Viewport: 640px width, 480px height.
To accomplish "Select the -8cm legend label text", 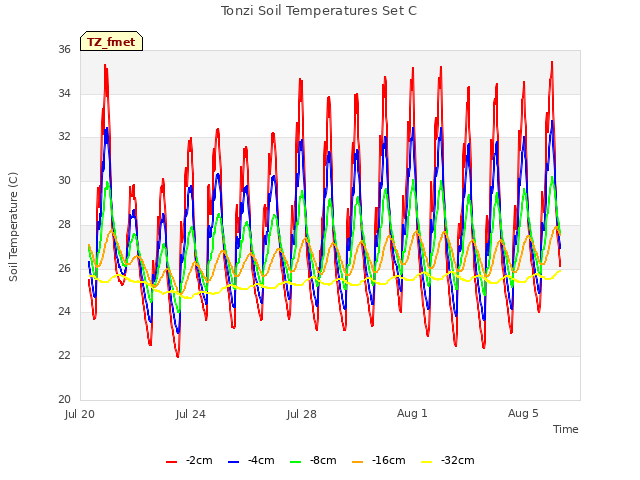I will 323,460.
